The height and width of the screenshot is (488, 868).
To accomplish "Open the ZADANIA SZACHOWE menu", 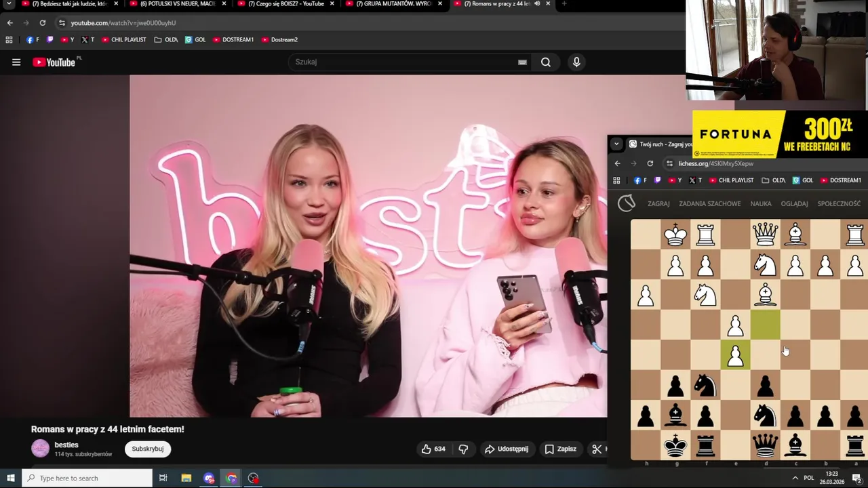I will pyautogui.click(x=710, y=203).
